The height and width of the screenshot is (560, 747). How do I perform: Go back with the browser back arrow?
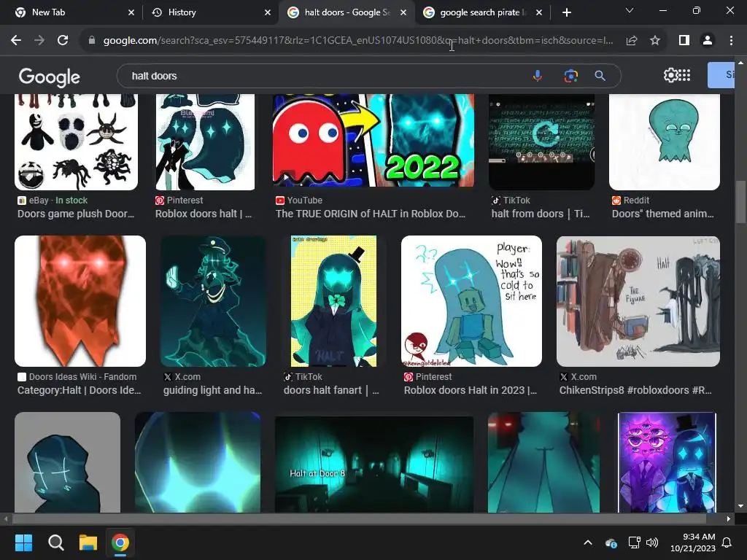pos(16,41)
